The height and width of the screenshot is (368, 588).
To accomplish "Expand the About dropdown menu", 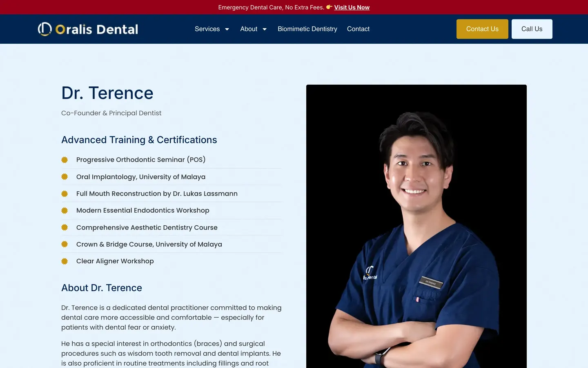I will click(254, 29).
